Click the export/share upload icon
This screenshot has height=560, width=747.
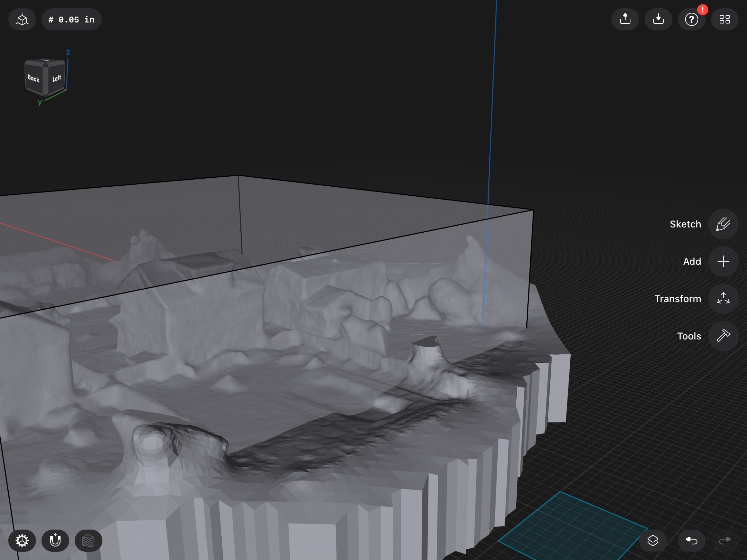(x=625, y=19)
